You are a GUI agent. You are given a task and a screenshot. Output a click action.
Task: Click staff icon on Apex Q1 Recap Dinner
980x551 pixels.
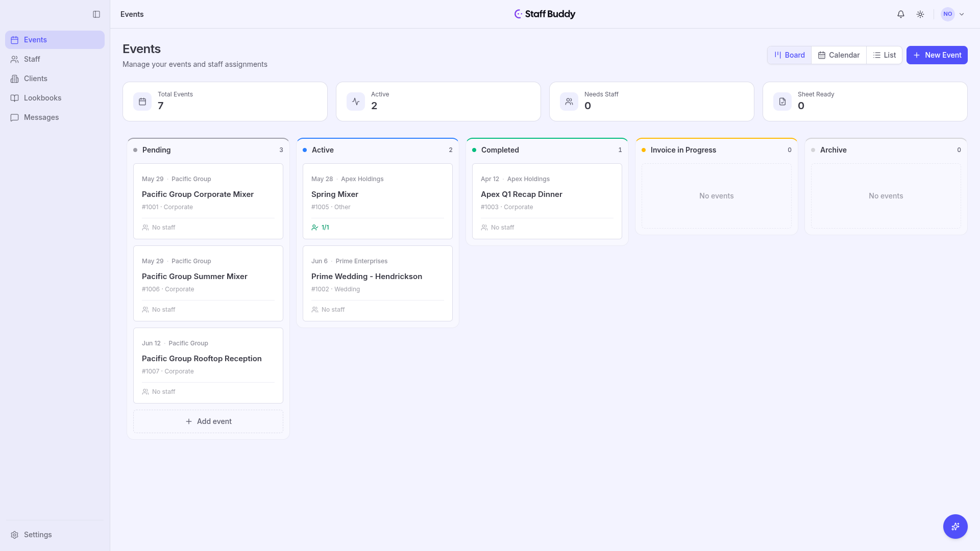484,228
